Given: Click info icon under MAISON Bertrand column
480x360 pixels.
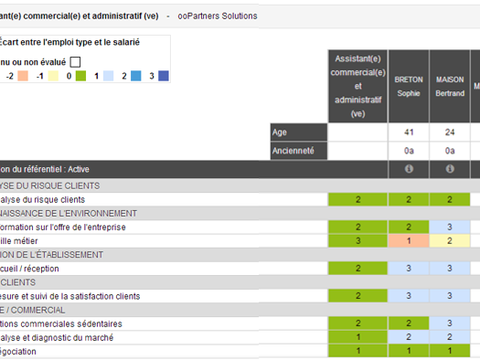Looking at the screenshot, I should coord(450,169).
